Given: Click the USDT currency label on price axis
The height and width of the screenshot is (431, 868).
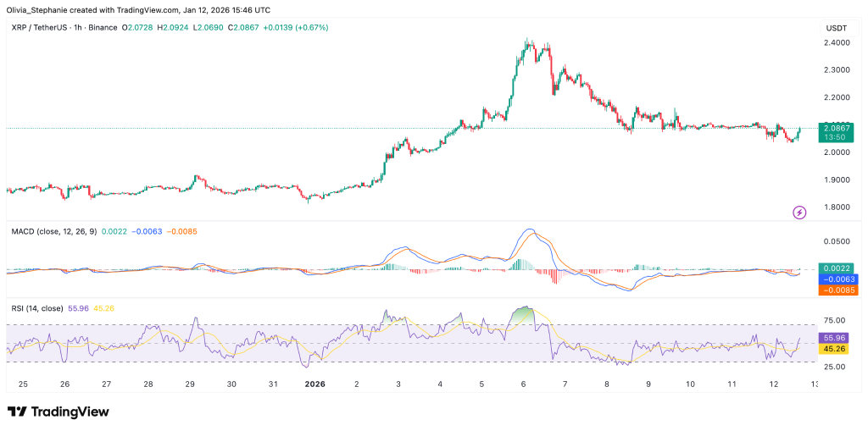Looking at the screenshot, I should (x=837, y=28).
